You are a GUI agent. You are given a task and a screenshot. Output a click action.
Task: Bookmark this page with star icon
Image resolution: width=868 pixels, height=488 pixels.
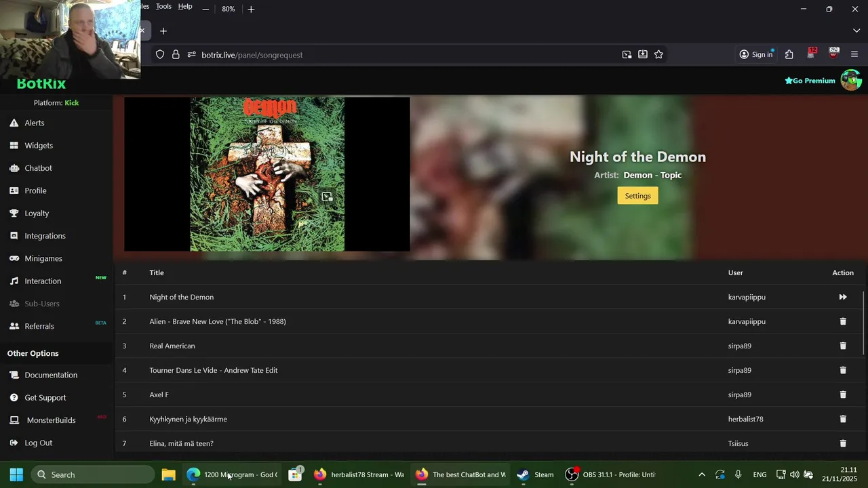[x=658, y=54]
